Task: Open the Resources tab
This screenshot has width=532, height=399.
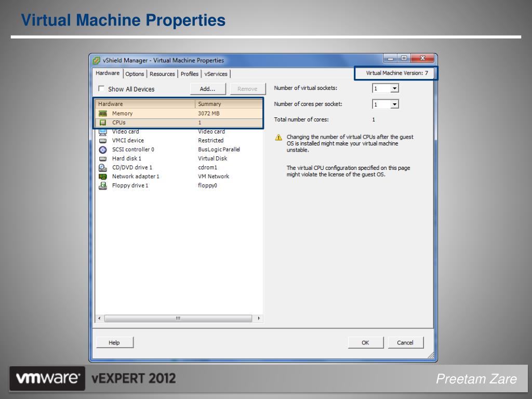Action: click(162, 74)
